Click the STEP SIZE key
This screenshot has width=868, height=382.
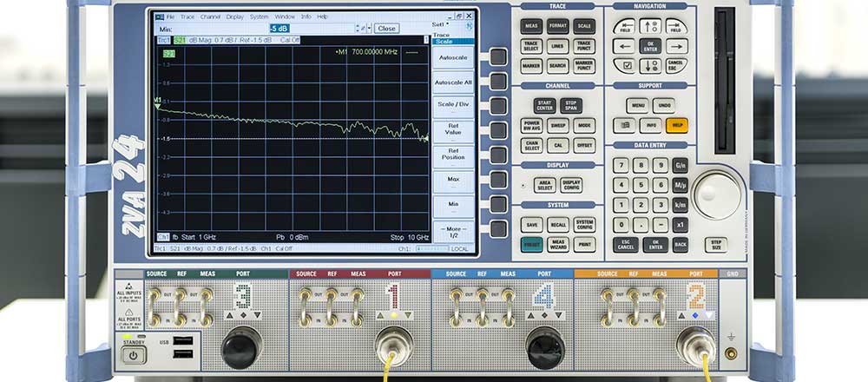point(716,245)
